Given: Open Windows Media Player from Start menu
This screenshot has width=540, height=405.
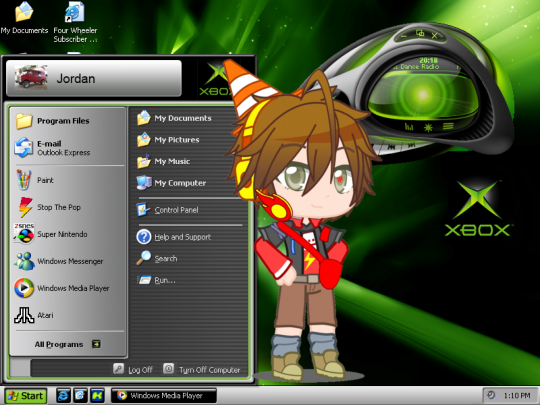Looking at the screenshot, I should coord(67,288).
